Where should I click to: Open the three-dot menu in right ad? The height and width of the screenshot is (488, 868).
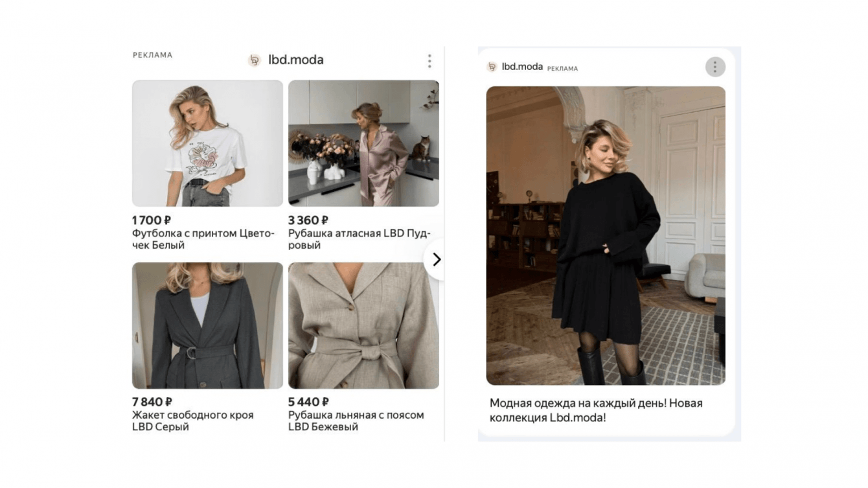coord(715,67)
